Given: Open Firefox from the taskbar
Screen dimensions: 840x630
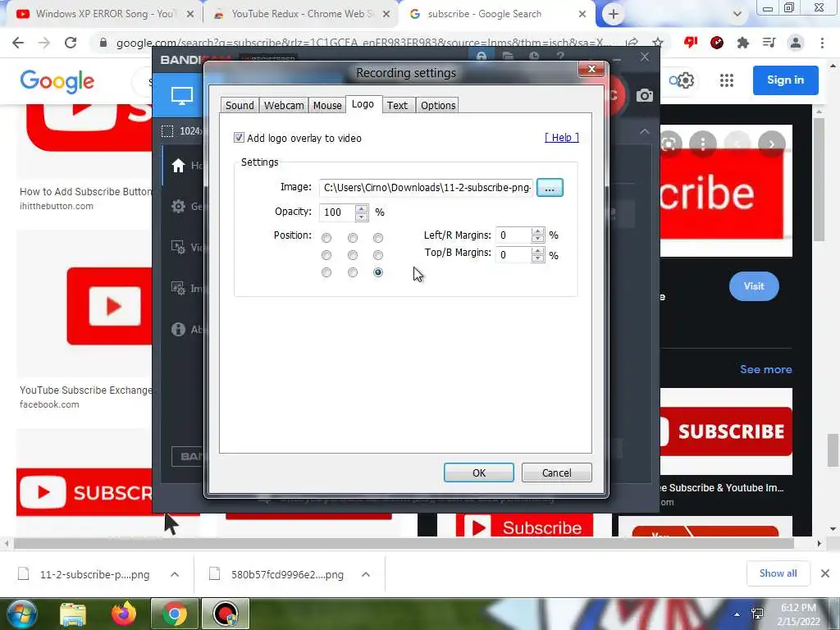Looking at the screenshot, I should point(124,614).
